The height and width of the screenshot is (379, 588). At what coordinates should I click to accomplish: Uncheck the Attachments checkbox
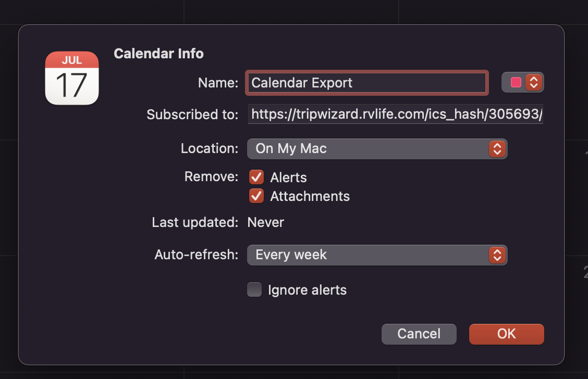click(256, 196)
